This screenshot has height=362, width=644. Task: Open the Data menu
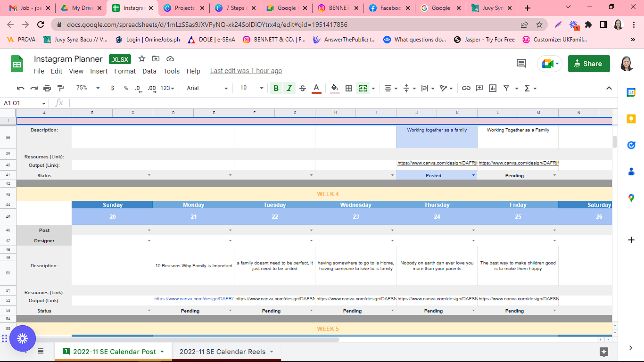click(149, 71)
